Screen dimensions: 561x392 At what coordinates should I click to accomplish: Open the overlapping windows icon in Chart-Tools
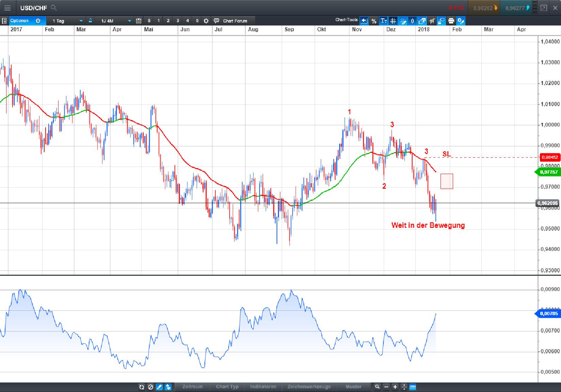[x=422, y=21]
